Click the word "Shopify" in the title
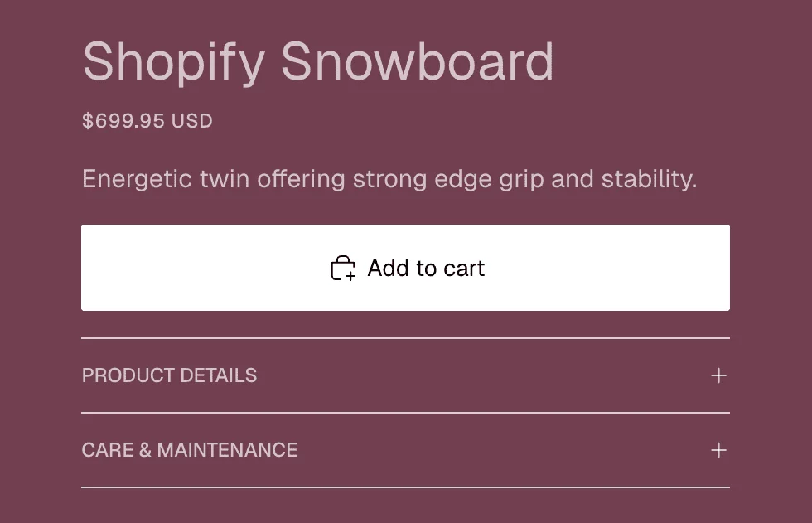 pyautogui.click(x=174, y=61)
